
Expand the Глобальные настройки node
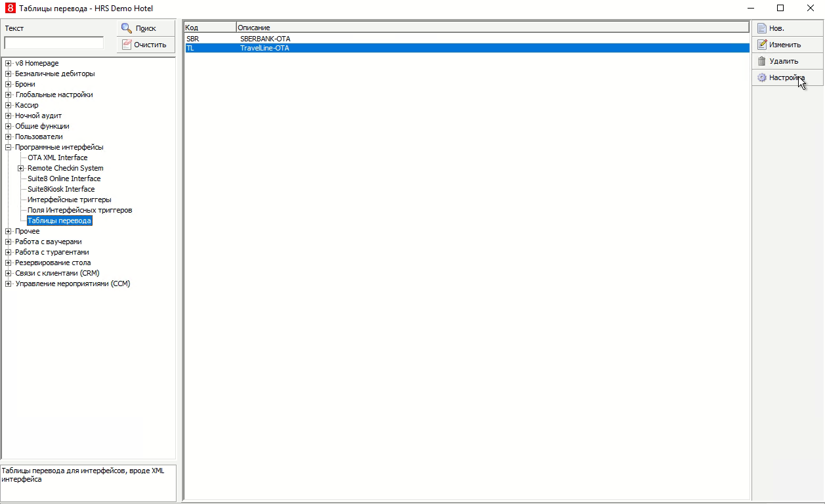pos(9,94)
